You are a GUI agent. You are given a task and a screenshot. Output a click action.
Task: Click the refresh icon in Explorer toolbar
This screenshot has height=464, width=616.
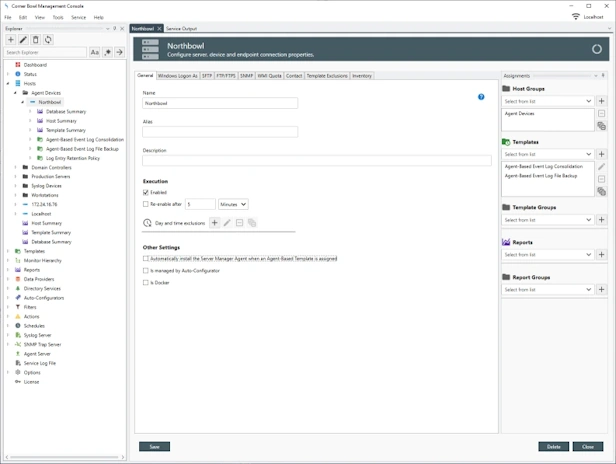[x=47, y=40]
